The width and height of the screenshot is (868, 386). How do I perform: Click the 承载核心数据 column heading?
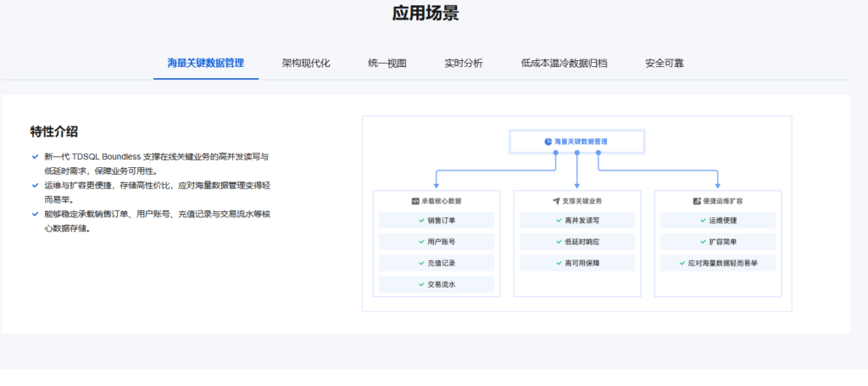pyautogui.click(x=441, y=201)
